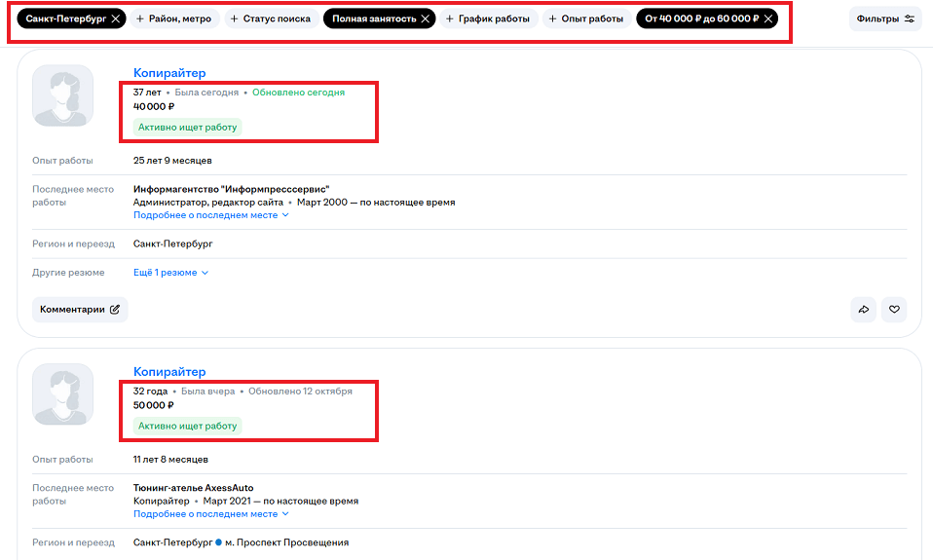The height and width of the screenshot is (560, 933).
Task: Expand last job details in first resume
Action: (x=210, y=215)
